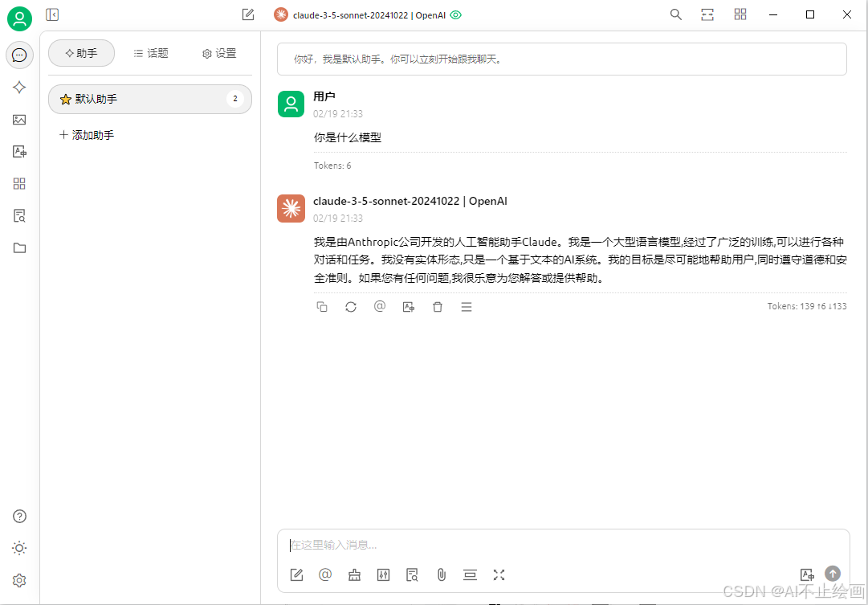Screen dimensions: 868x605
Task: Click the green user avatar in the message
Action: 291,104
